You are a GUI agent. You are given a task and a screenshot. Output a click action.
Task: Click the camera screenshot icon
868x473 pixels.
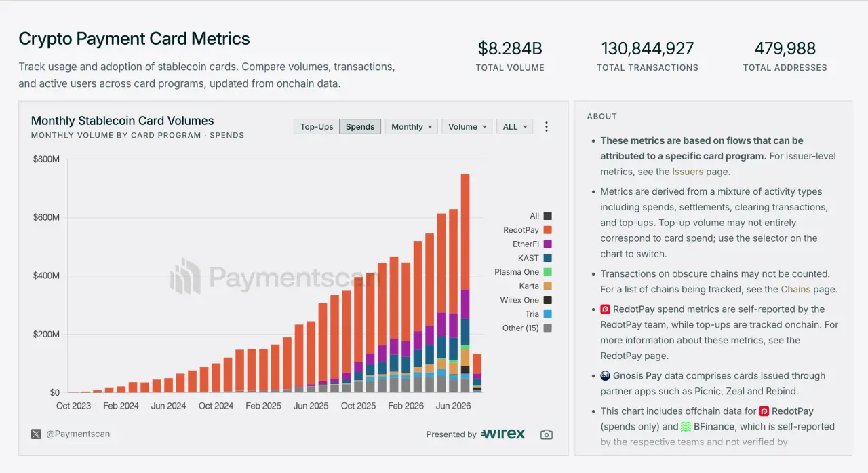547,434
